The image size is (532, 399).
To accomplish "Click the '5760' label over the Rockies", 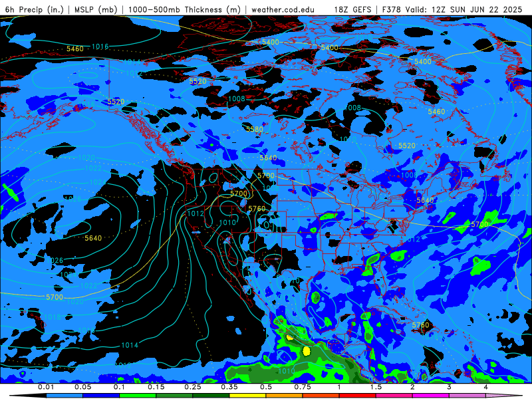I will click(257, 209).
